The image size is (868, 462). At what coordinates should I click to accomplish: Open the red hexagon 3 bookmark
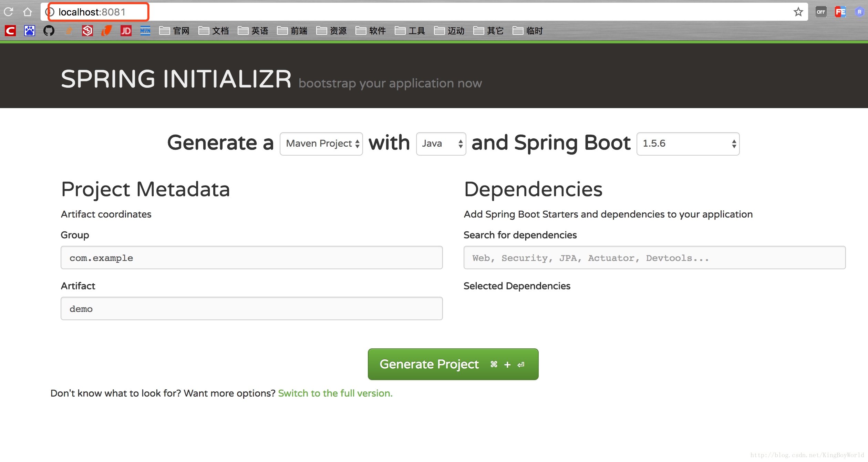coord(87,31)
